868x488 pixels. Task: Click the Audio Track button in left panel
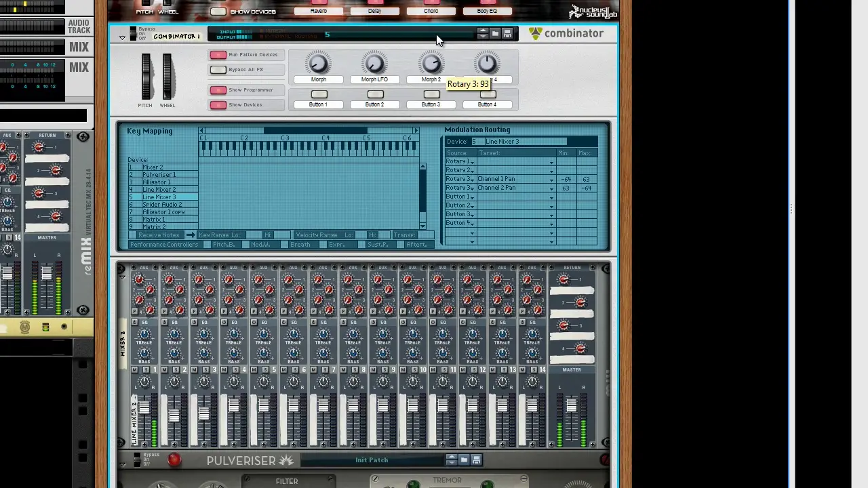point(79,26)
